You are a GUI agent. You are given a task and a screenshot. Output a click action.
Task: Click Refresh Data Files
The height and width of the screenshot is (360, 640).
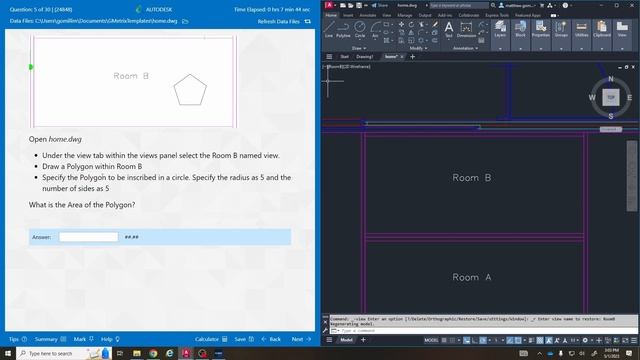pyautogui.click(x=284, y=21)
